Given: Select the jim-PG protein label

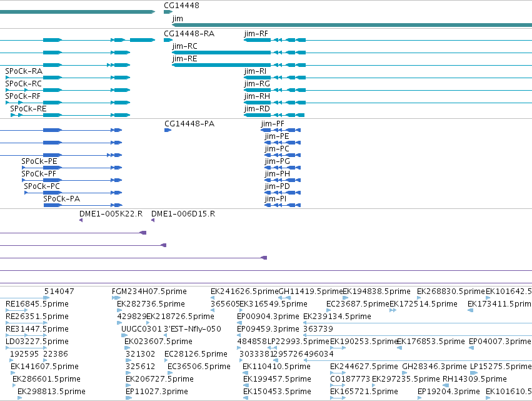Looking at the screenshot, I should tap(277, 161).
